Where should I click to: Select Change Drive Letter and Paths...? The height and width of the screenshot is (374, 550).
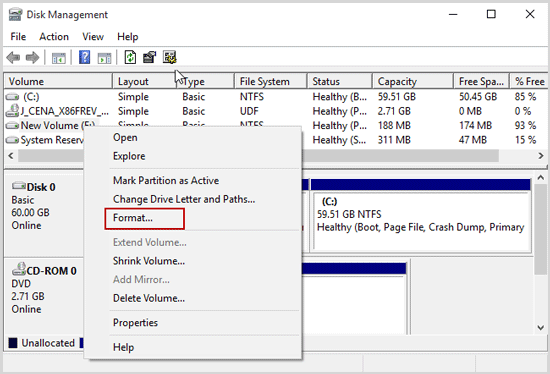184,199
